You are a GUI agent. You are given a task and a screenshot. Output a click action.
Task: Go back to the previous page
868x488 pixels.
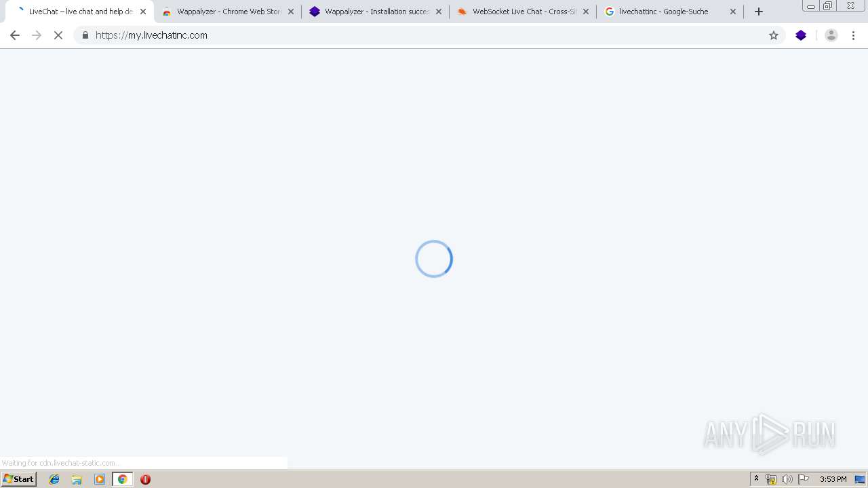(15, 35)
